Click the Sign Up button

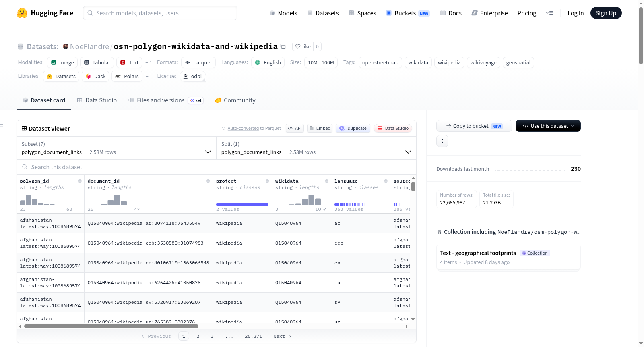[606, 13]
